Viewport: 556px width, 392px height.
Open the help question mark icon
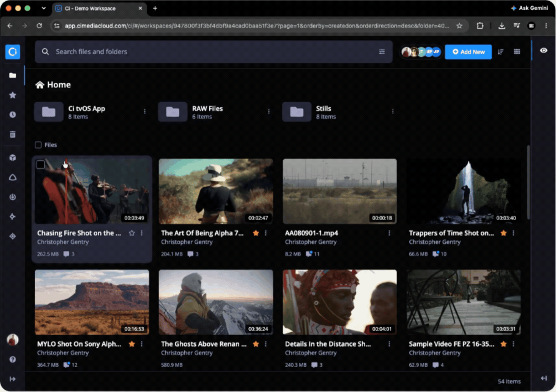coord(13,359)
